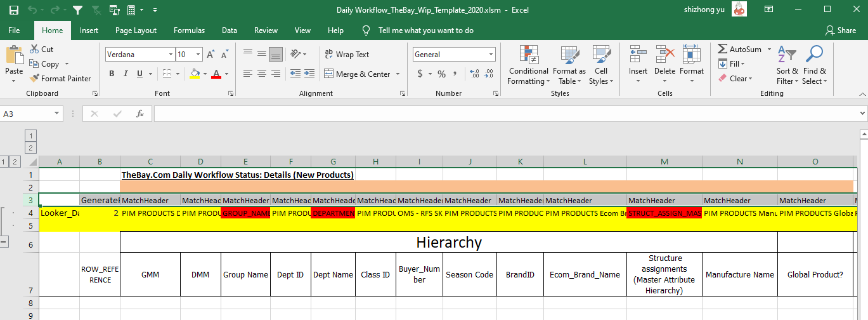The width and height of the screenshot is (868, 320).
Task: Switch to the Data tab
Action: [x=230, y=30]
